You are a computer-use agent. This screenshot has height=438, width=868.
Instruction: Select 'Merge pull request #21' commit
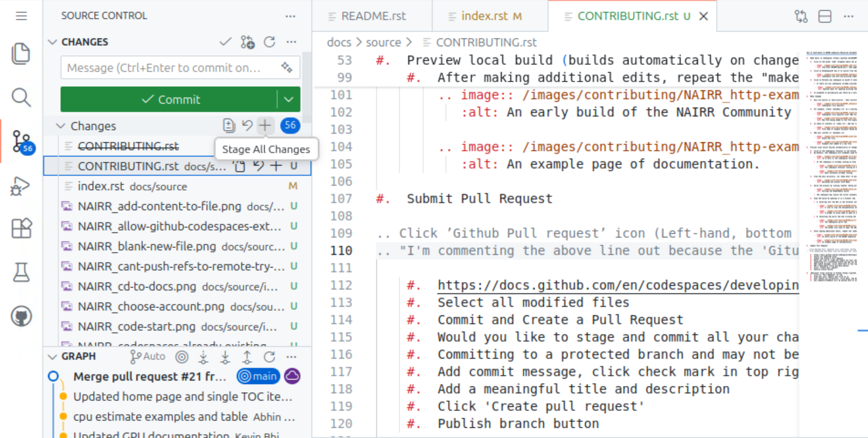(149, 376)
